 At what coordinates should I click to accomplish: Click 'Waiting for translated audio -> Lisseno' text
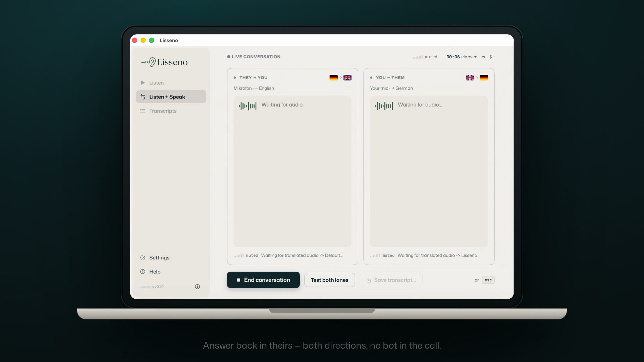pos(437,255)
